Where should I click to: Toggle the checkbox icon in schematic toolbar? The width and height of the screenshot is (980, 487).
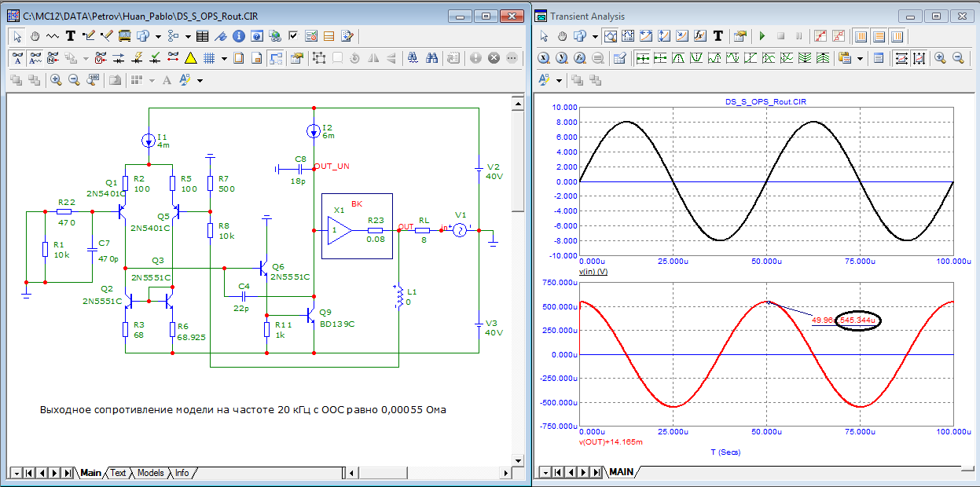point(293,36)
